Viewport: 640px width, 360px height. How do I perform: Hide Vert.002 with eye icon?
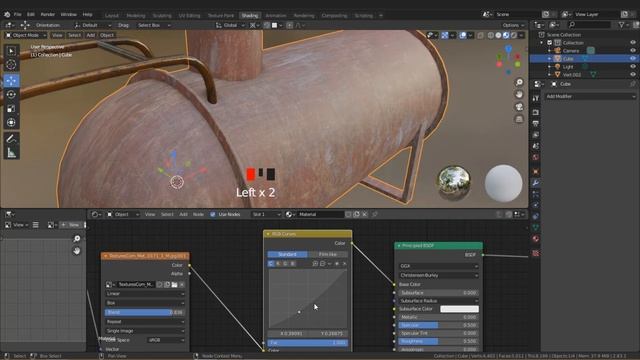[633, 75]
